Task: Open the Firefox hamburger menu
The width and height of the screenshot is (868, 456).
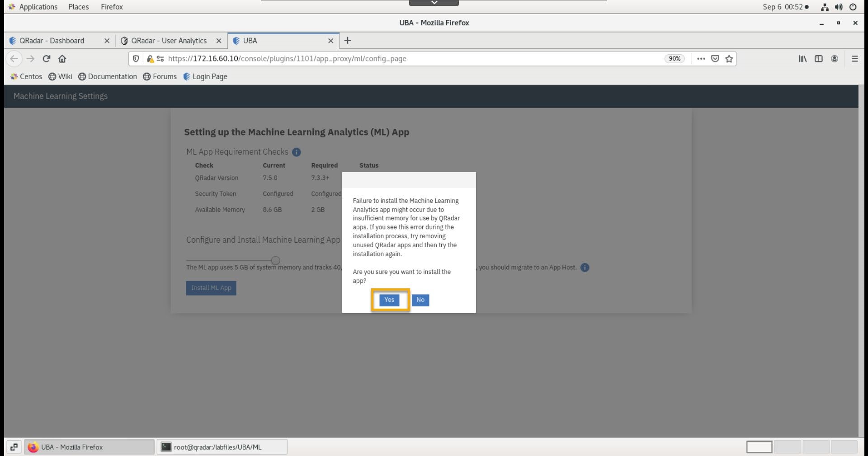Action: (854, 59)
